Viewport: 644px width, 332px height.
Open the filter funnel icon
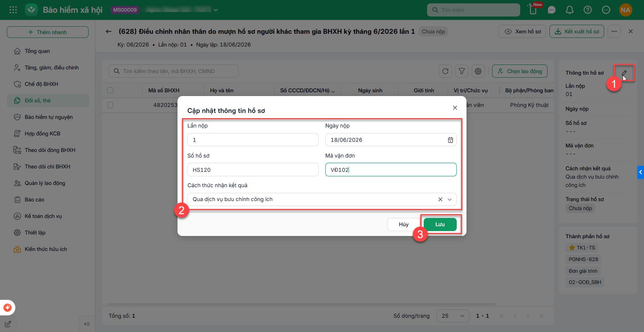point(462,71)
